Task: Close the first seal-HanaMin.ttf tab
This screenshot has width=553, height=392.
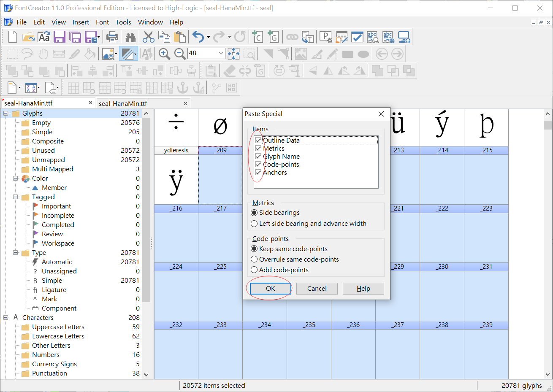Action: point(90,103)
